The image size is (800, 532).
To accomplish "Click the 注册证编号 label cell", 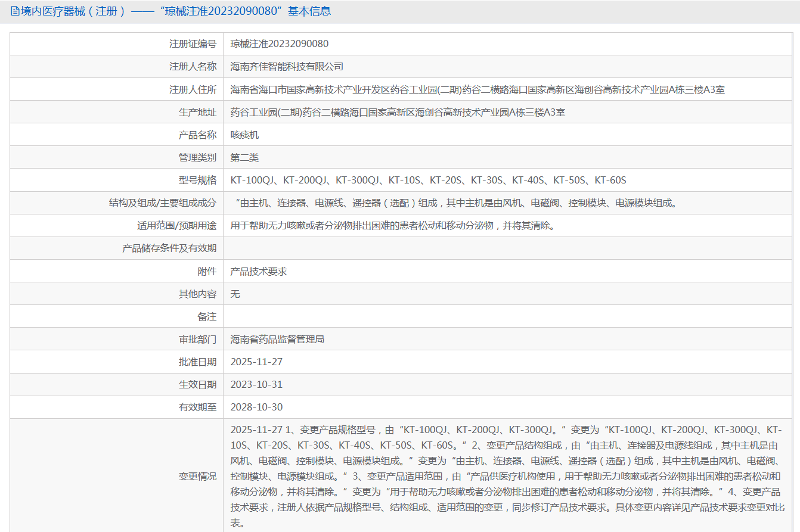I will click(193, 43).
